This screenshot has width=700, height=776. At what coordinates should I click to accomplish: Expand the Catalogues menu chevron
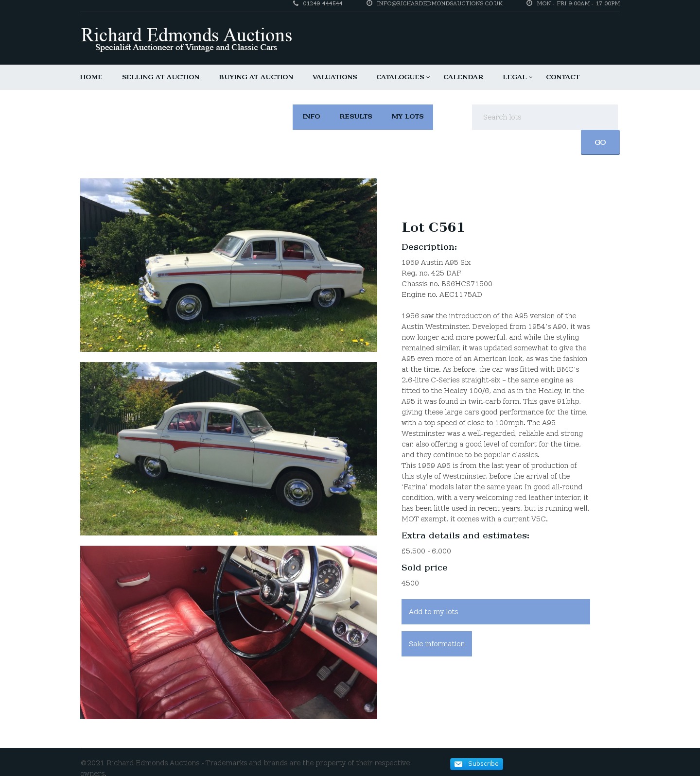[x=428, y=77]
